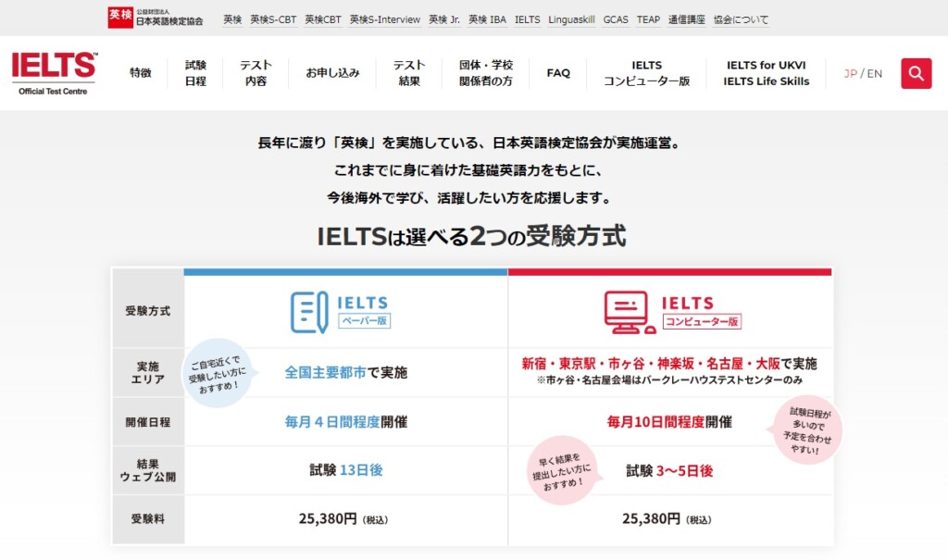Select IELTS for UKVI / Life Skills menu

pyautogui.click(x=766, y=72)
